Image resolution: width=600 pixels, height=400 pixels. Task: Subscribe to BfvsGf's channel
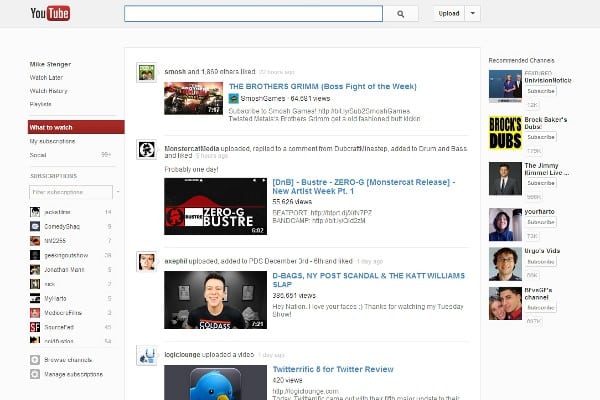541,308
